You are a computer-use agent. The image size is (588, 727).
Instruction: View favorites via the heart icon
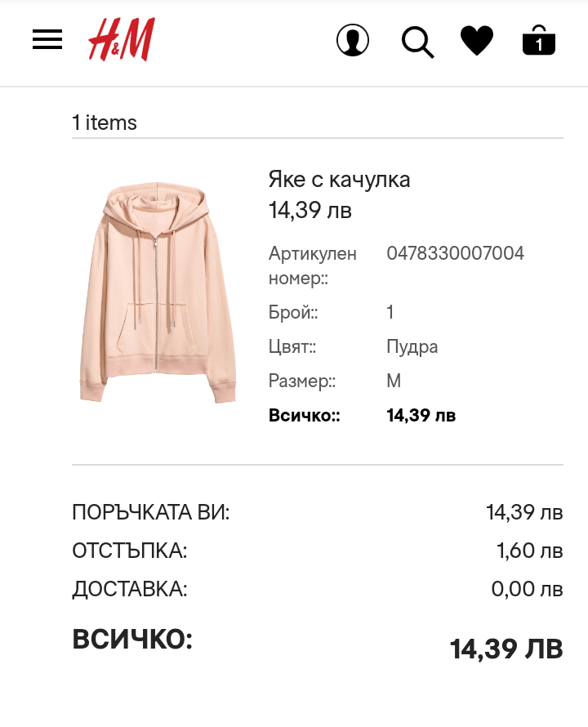point(477,40)
